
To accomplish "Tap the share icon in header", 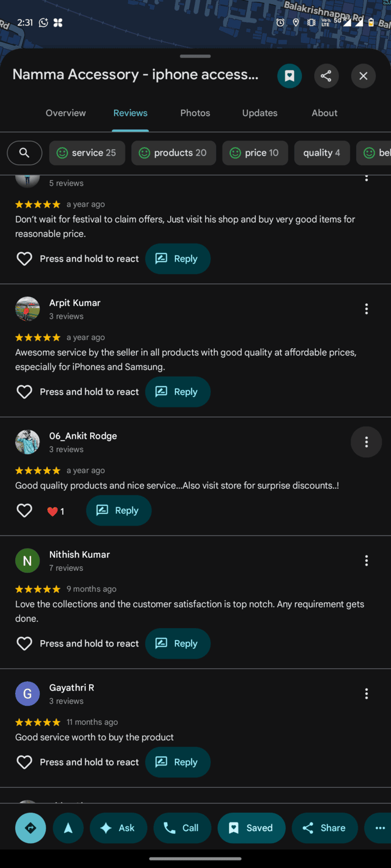I will (x=326, y=76).
